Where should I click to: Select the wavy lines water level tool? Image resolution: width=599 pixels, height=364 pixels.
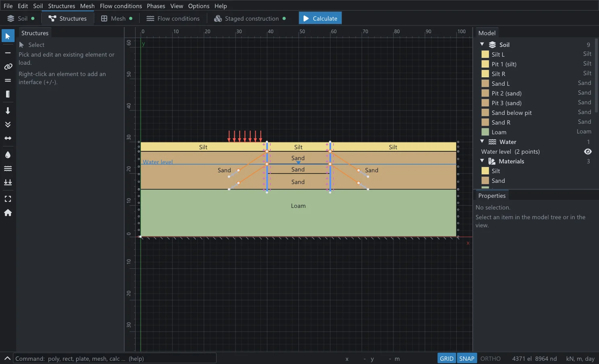[8, 168]
